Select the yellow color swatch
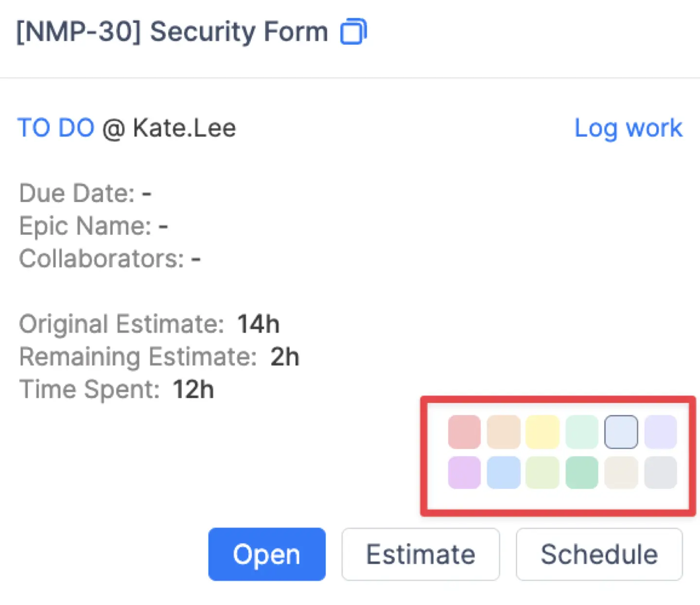700x605 pixels. pos(543,432)
